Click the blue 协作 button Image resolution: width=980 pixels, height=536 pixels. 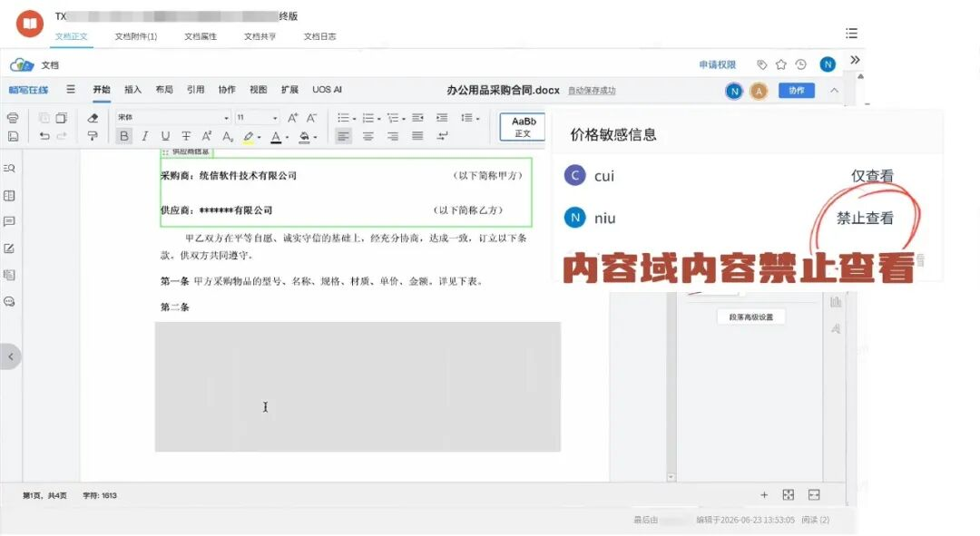point(797,91)
